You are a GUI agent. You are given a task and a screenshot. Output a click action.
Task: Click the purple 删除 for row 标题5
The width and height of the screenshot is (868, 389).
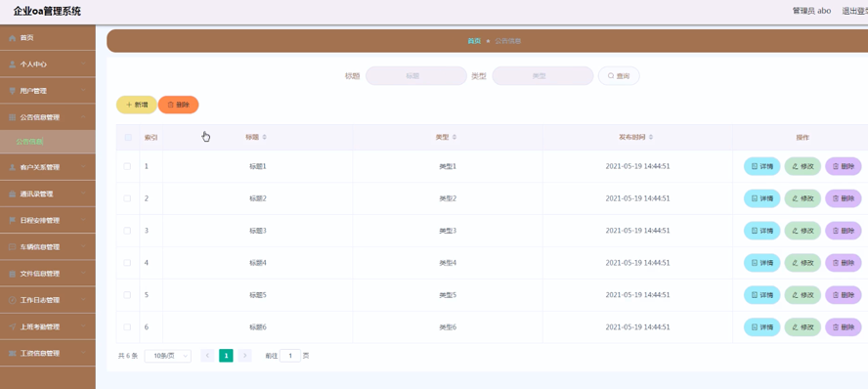pos(844,295)
